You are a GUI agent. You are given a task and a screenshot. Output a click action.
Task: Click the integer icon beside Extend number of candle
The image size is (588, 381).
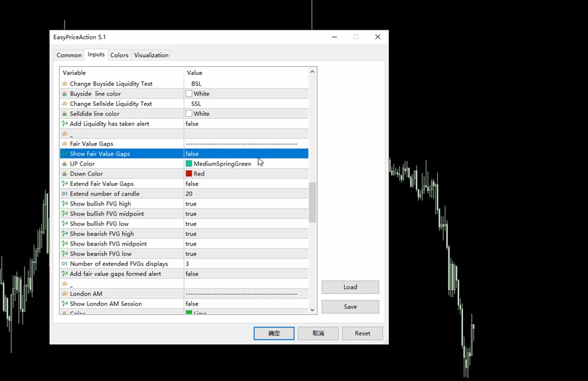64,194
